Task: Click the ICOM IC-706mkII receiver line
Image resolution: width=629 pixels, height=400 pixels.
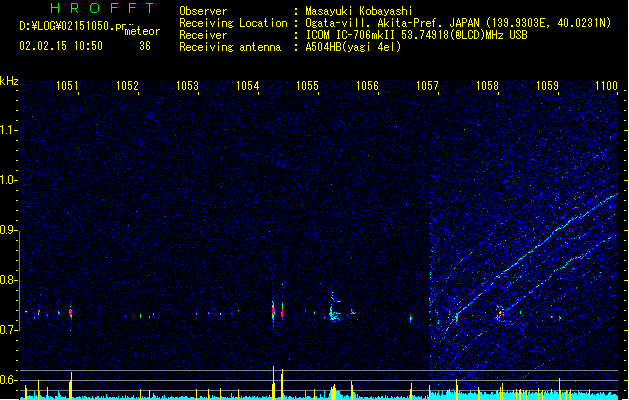Action: 416,35
